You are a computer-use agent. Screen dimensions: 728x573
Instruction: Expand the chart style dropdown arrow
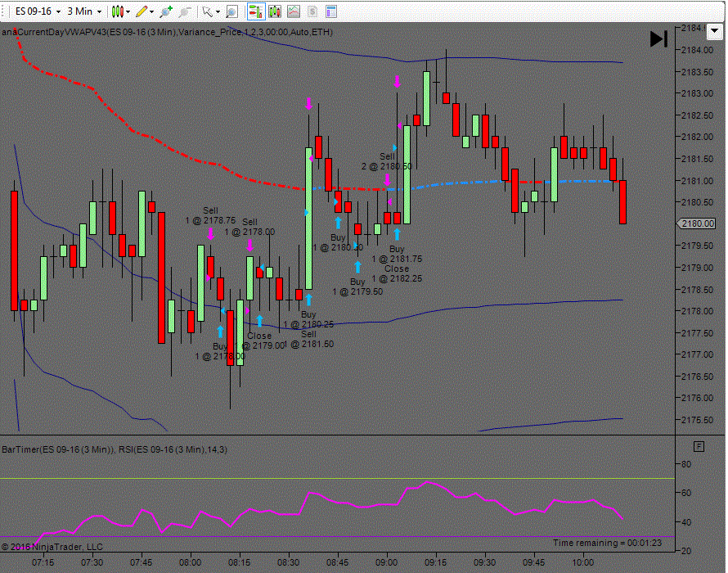(128, 11)
